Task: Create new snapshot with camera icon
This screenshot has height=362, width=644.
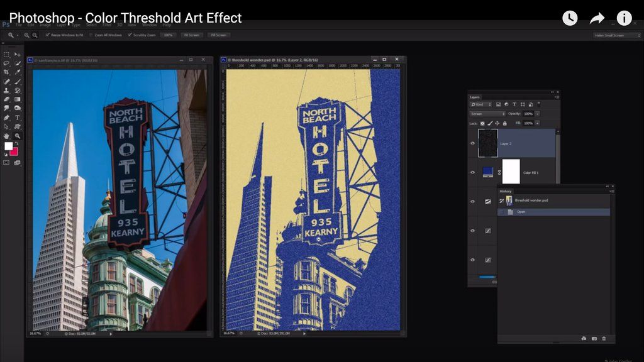Action: [x=594, y=339]
